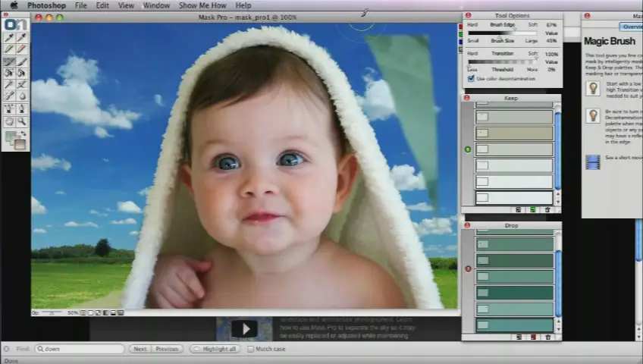Click the Keep panel scrollbar thumb

pos(558,151)
